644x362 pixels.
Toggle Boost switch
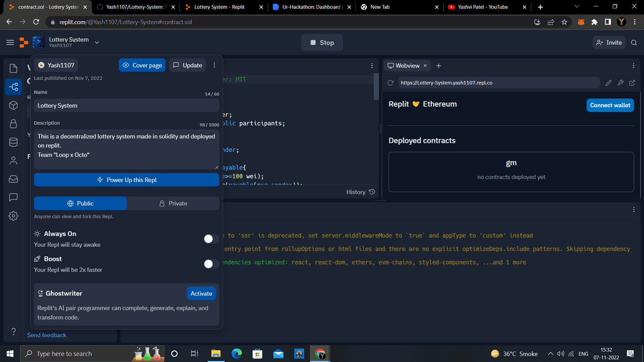point(211,264)
